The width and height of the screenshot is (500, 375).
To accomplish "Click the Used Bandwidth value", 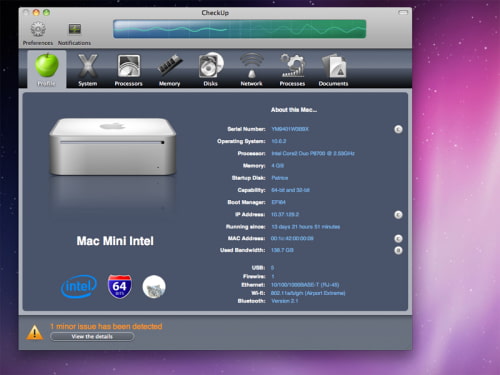I will click(282, 250).
